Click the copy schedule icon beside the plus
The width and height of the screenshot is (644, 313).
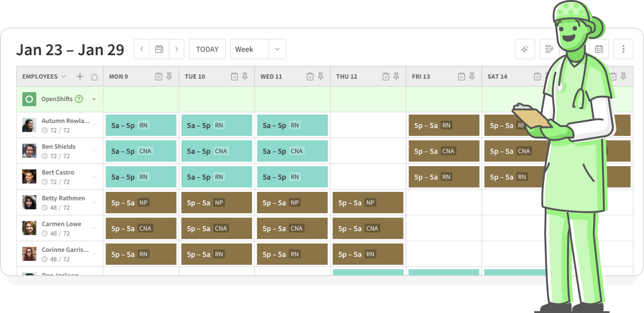click(x=94, y=76)
